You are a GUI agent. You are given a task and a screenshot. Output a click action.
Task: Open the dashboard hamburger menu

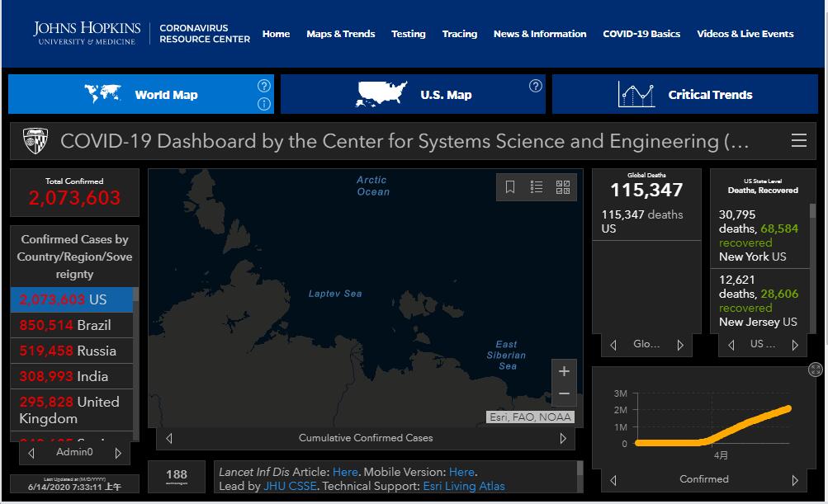(798, 141)
